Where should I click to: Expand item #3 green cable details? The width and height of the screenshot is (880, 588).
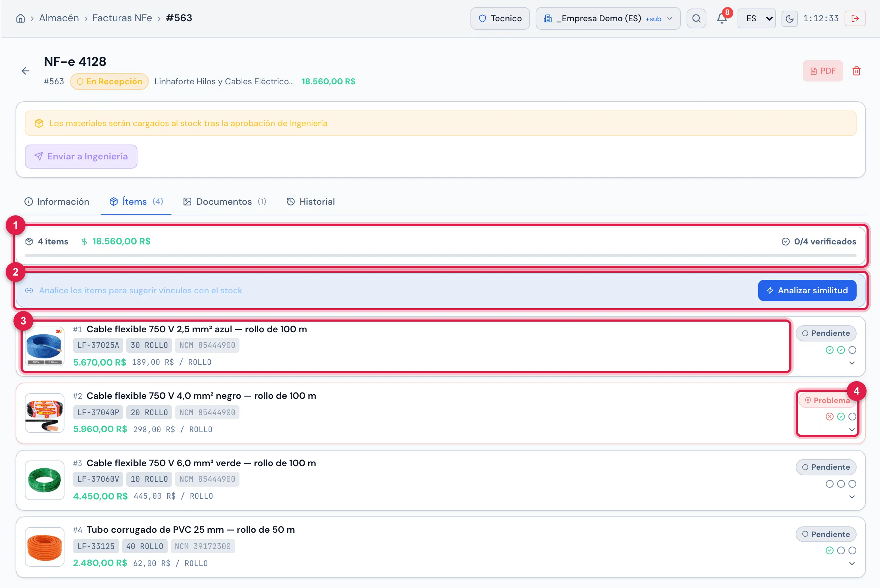click(x=852, y=497)
